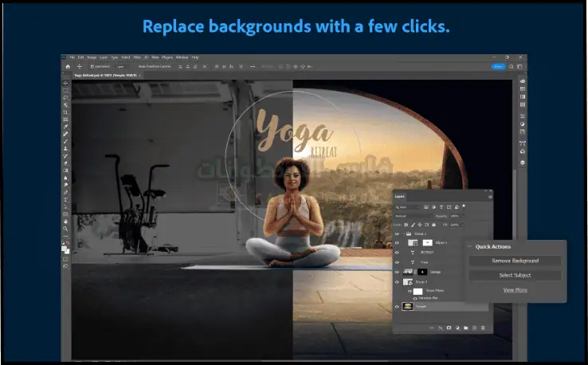588x365 pixels.
Task: Toggle visibility of the Garage layer
Action: point(398,271)
